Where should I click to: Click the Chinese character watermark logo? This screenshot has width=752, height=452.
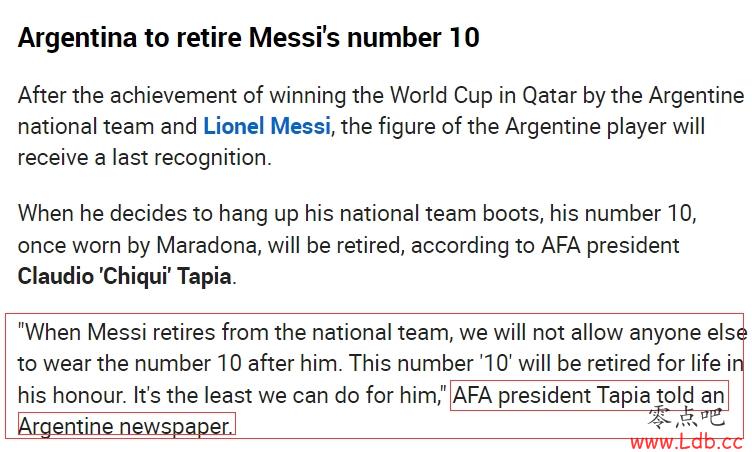pyautogui.click(x=686, y=417)
